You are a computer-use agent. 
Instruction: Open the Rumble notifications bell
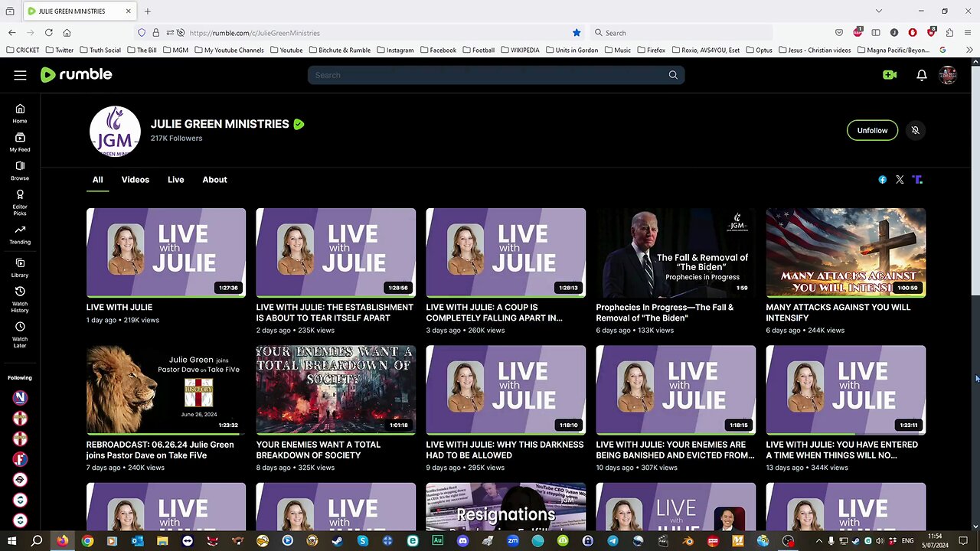[x=922, y=75]
